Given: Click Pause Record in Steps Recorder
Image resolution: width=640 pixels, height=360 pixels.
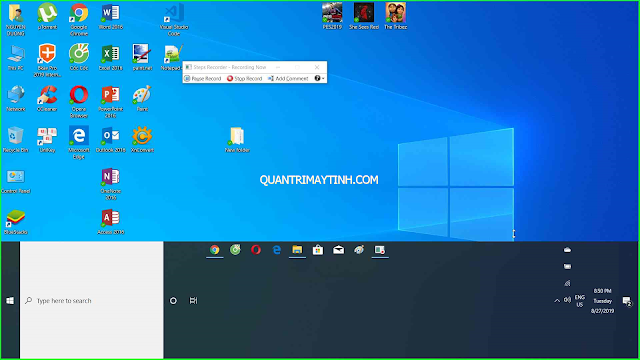Looking at the screenshot, I should click(202, 78).
